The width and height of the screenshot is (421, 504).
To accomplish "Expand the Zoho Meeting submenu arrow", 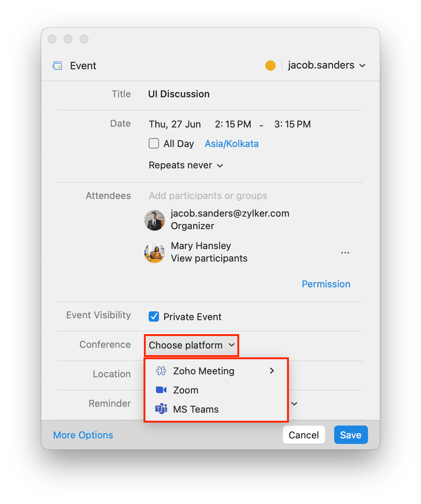I will pyautogui.click(x=272, y=371).
